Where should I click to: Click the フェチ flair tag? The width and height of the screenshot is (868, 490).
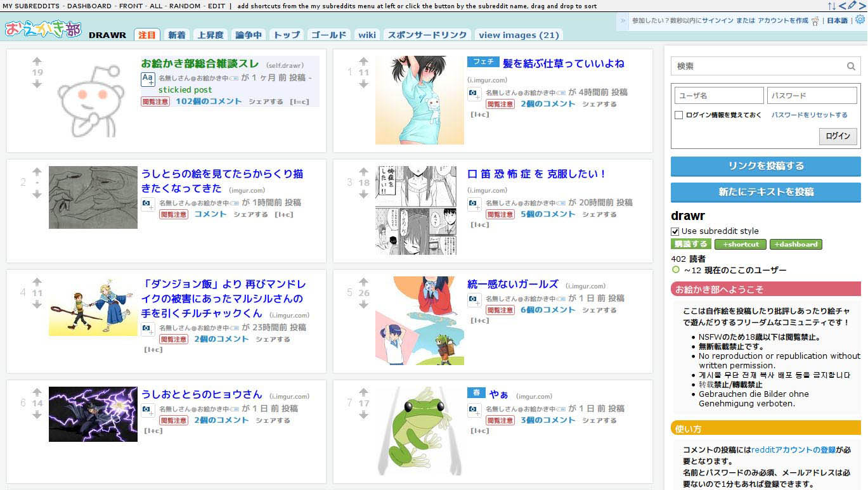tap(483, 62)
